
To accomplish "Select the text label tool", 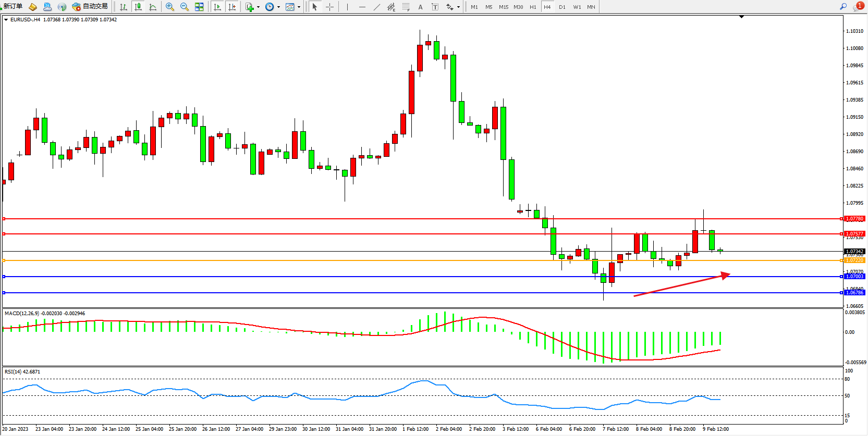I will 420,7.
